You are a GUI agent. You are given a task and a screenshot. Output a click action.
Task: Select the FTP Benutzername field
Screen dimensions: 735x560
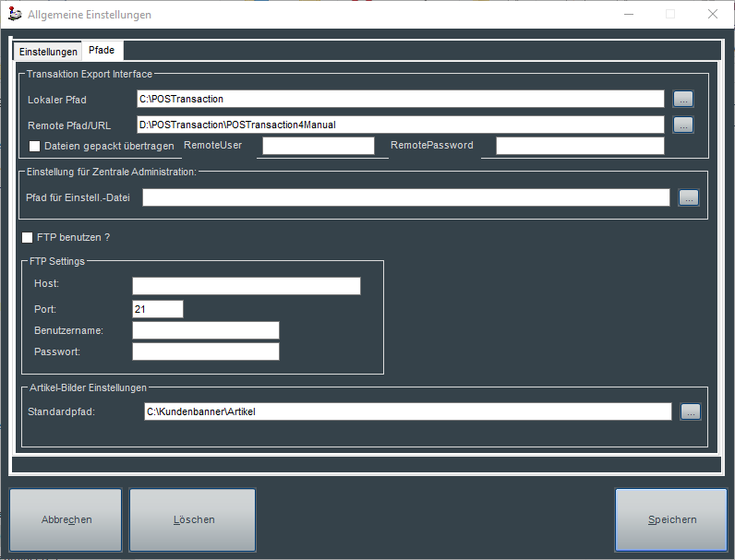205,330
